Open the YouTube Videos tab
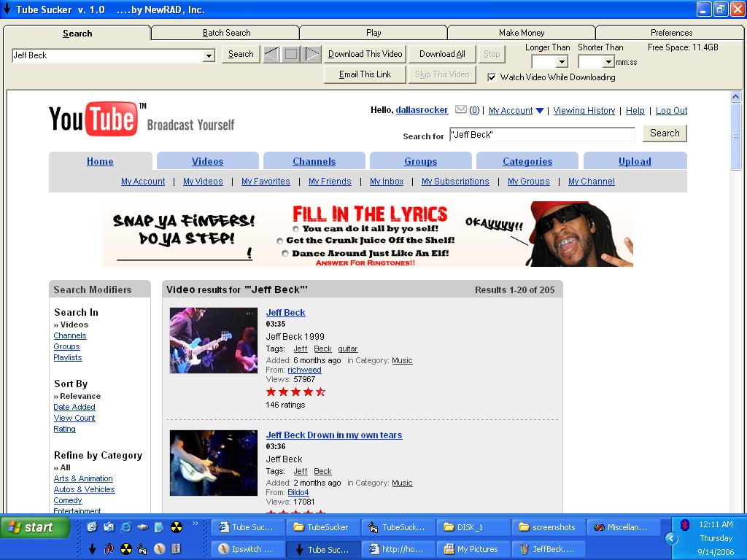The height and width of the screenshot is (560, 747). click(x=208, y=161)
